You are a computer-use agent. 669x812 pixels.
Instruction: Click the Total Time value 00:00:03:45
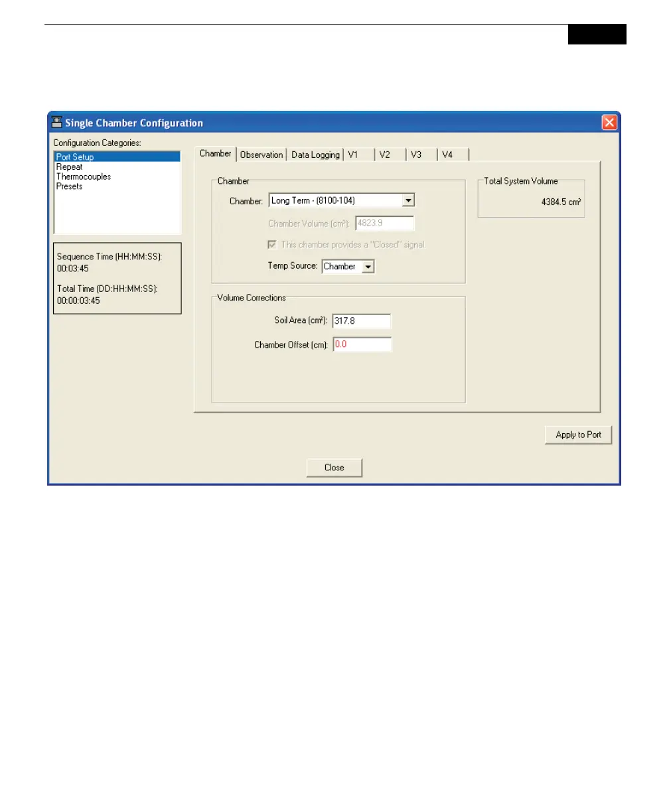pyautogui.click(x=78, y=301)
